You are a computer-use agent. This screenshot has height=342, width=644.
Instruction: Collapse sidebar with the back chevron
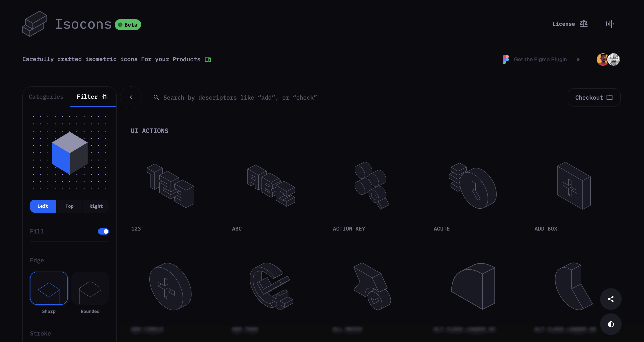pyautogui.click(x=131, y=97)
